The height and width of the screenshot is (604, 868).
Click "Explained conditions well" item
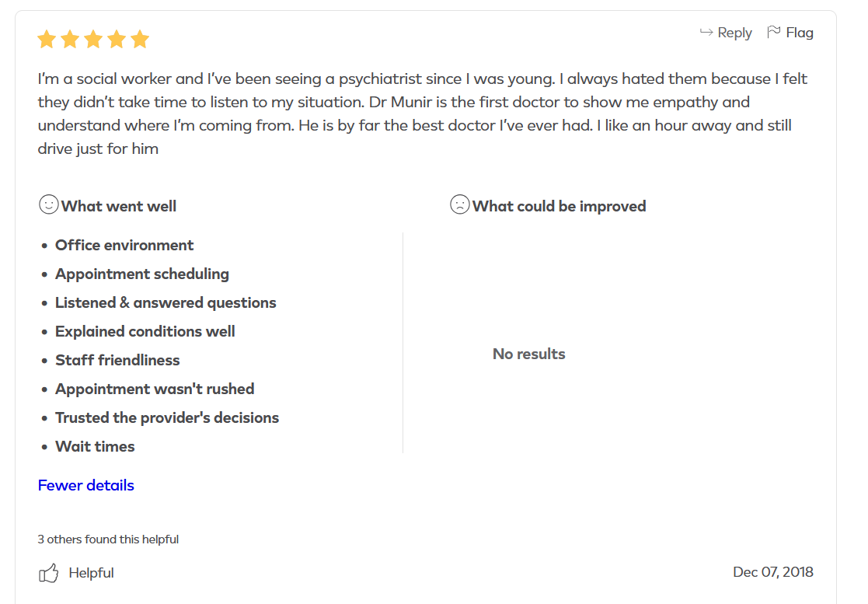[x=145, y=331]
